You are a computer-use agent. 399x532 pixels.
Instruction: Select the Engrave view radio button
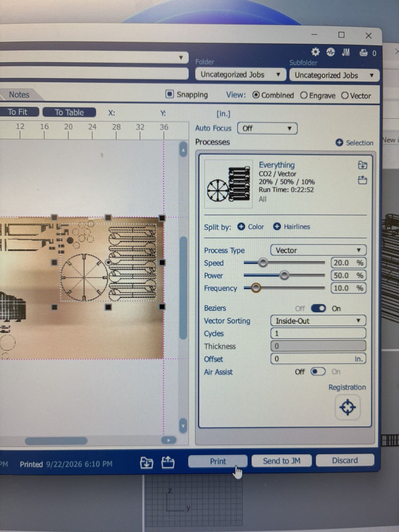[304, 95]
